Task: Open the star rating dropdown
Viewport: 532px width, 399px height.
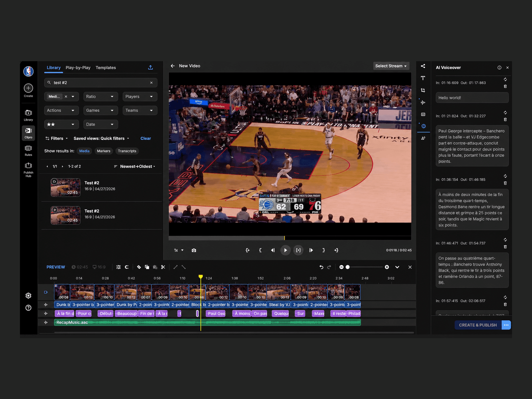Action: pyautogui.click(x=61, y=124)
